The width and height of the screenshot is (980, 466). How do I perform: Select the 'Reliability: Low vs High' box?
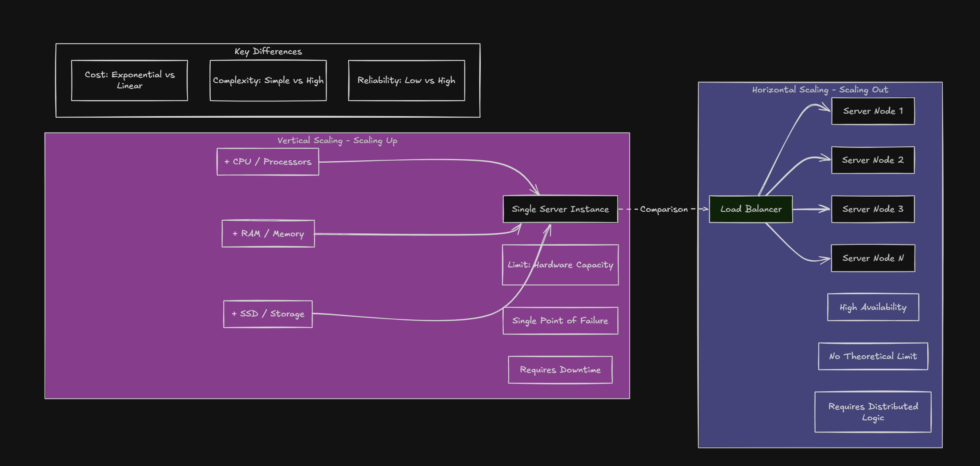tap(406, 81)
